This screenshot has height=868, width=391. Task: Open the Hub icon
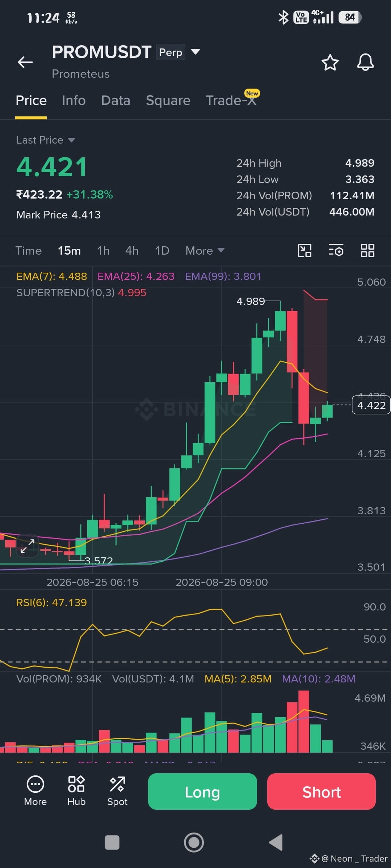pos(76,791)
